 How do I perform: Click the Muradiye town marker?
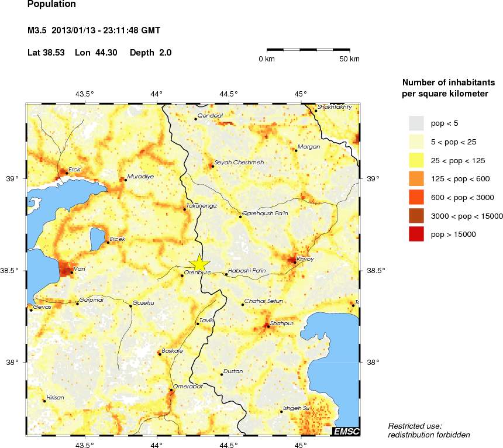tap(125, 180)
